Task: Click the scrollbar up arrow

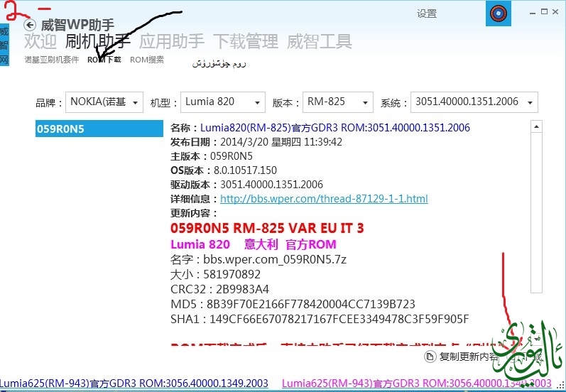Action: pyautogui.click(x=536, y=126)
